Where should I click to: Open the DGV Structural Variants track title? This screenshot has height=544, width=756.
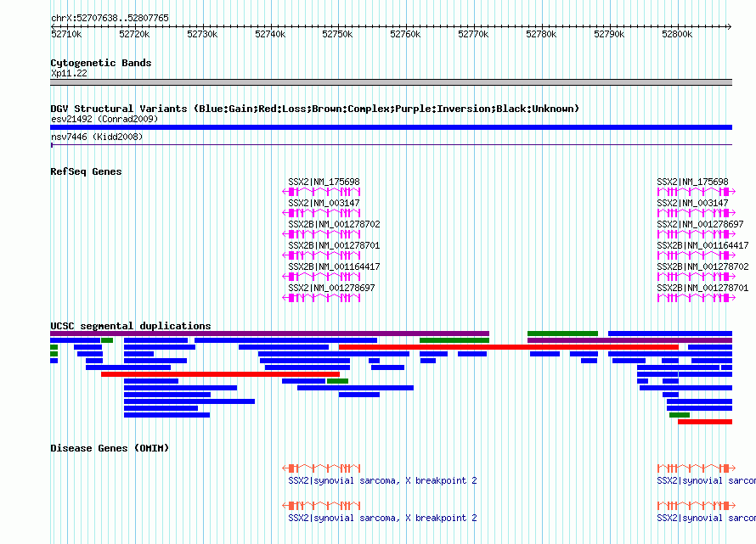click(315, 109)
